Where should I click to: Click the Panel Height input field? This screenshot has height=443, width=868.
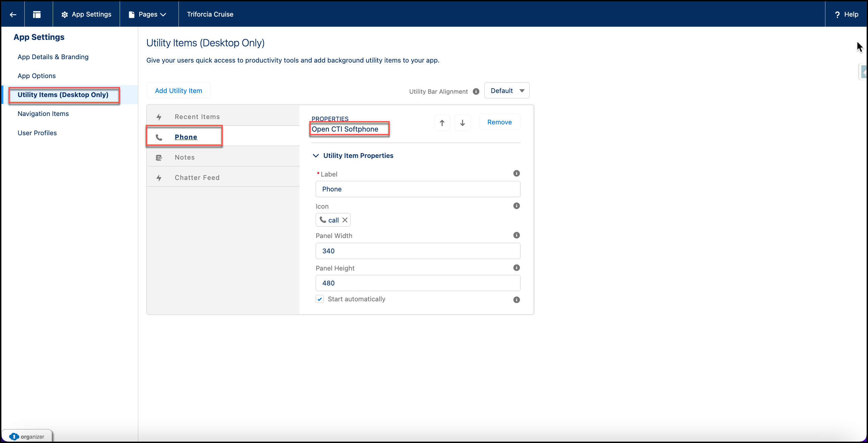tap(418, 283)
